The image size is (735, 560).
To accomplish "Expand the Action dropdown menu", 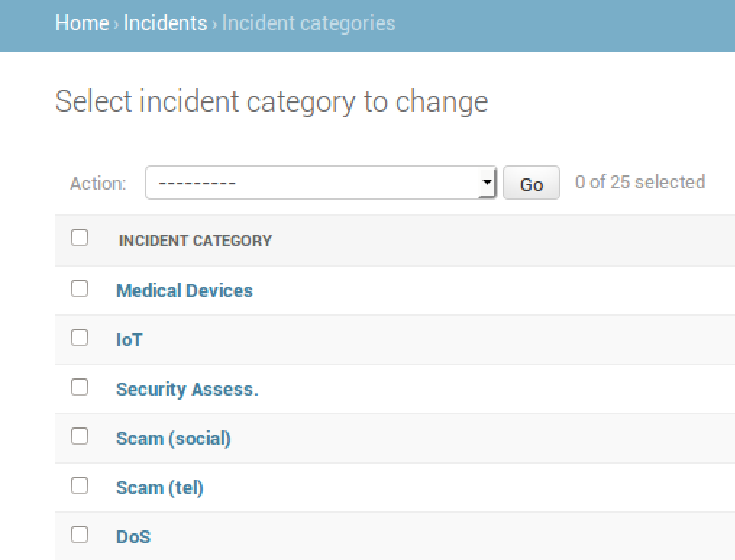I will click(319, 183).
